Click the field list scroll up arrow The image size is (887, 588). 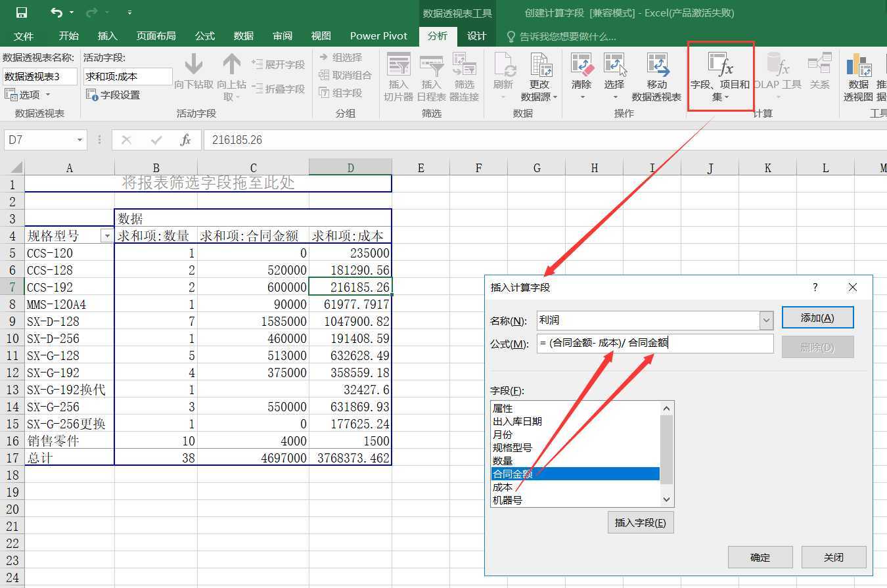(667, 408)
